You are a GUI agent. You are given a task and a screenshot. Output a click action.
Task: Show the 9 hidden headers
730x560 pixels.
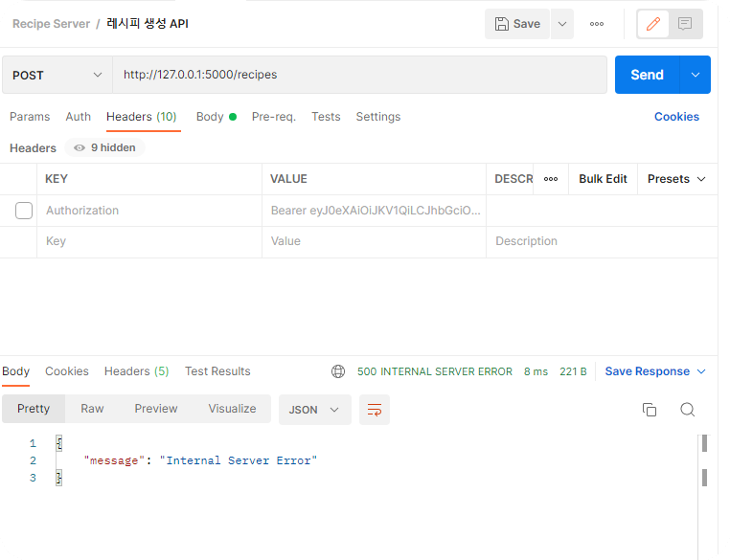pos(104,148)
